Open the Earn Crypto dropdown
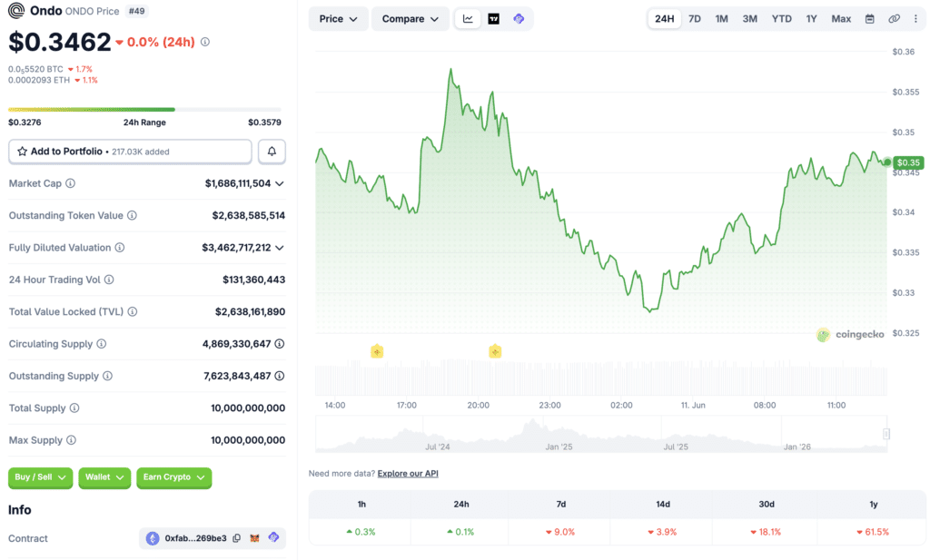 point(173,477)
